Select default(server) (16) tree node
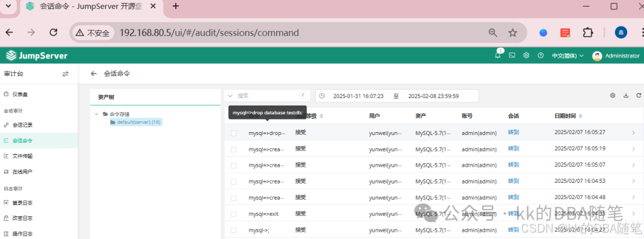 135,122
